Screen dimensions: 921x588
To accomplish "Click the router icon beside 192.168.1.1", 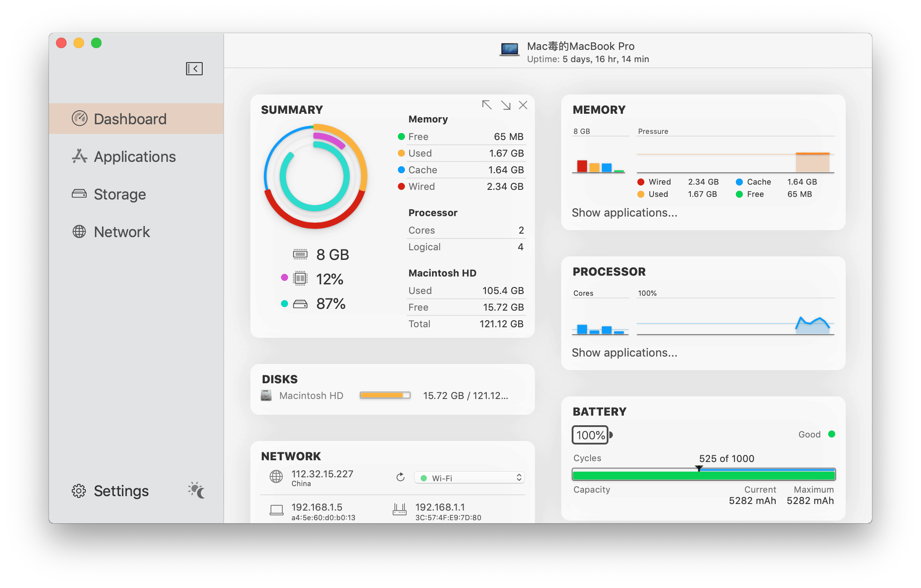I will (x=399, y=509).
